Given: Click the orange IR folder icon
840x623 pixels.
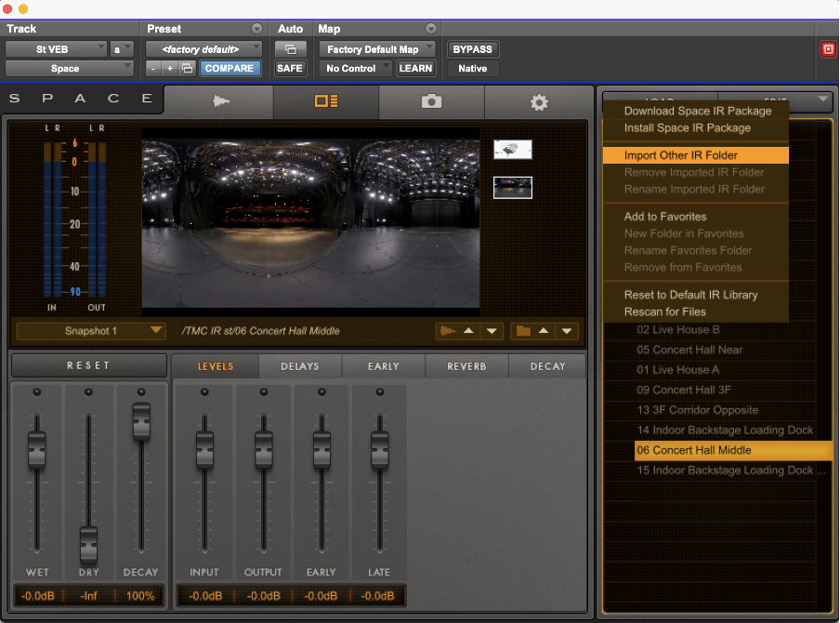Looking at the screenshot, I should [x=523, y=331].
